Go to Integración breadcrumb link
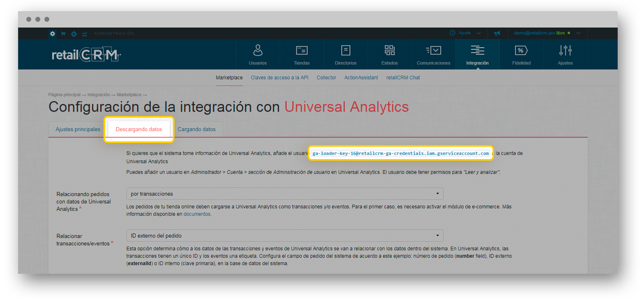This screenshot has height=305, width=644. [x=99, y=95]
